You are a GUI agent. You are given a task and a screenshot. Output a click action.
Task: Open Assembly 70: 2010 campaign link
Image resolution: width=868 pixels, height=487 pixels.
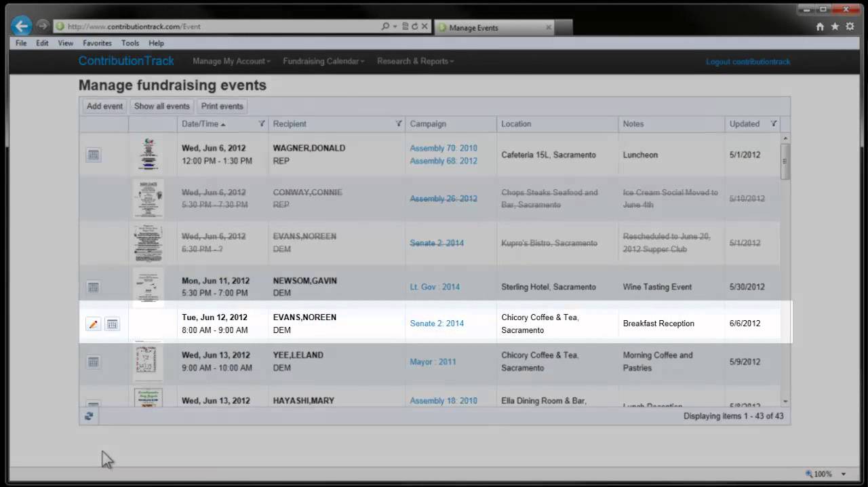click(x=443, y=148)
